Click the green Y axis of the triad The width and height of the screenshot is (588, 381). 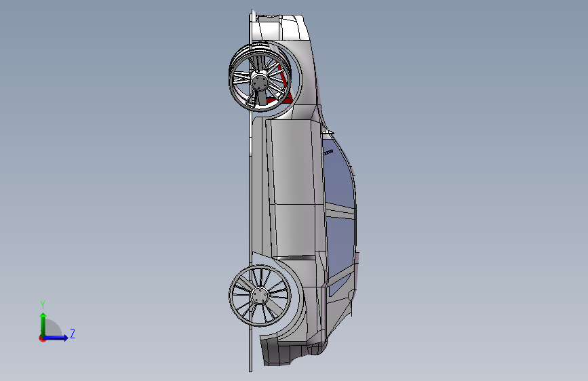click(43, 324)
